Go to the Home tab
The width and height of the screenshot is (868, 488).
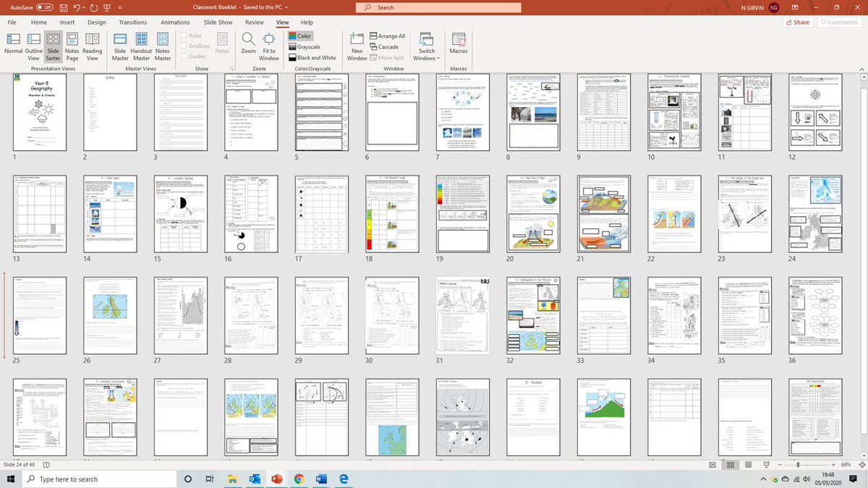[38, 22]
